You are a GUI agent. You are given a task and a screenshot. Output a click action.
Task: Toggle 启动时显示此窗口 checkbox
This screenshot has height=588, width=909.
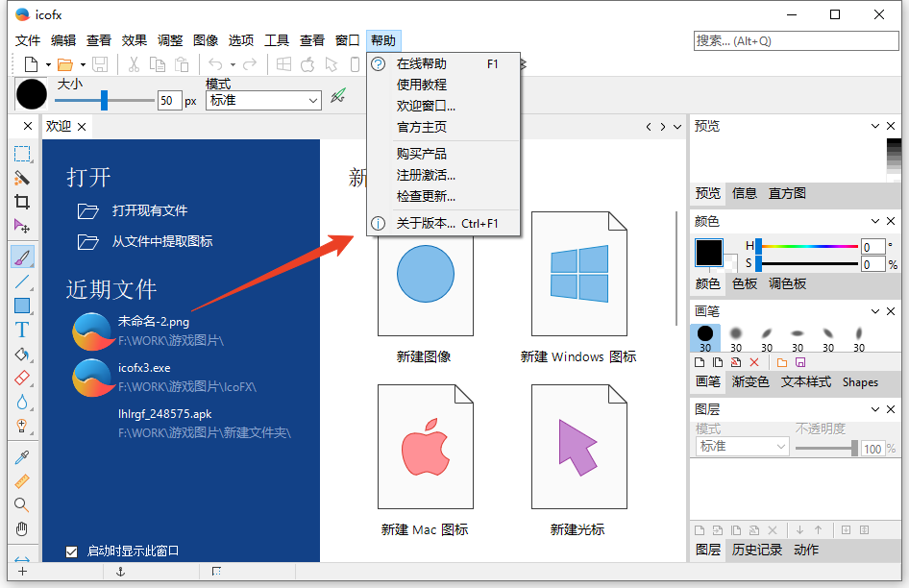(x=71, y=551)
